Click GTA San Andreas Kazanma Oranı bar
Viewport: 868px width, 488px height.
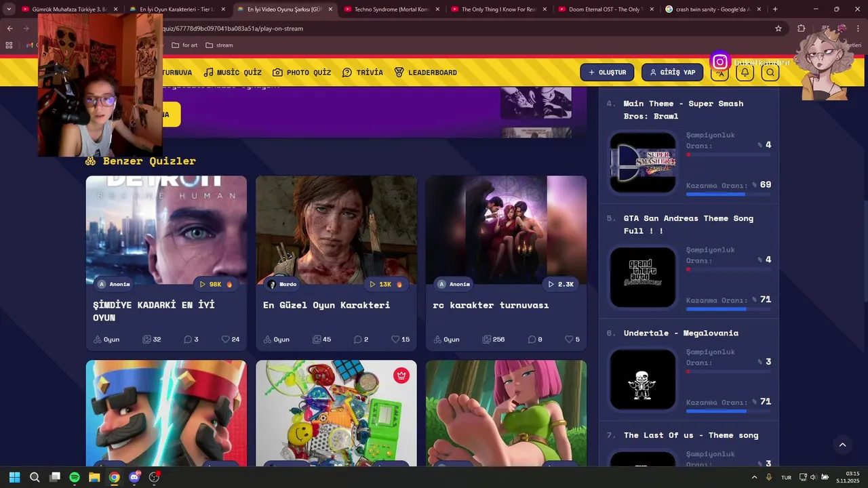tap(728, 309)
